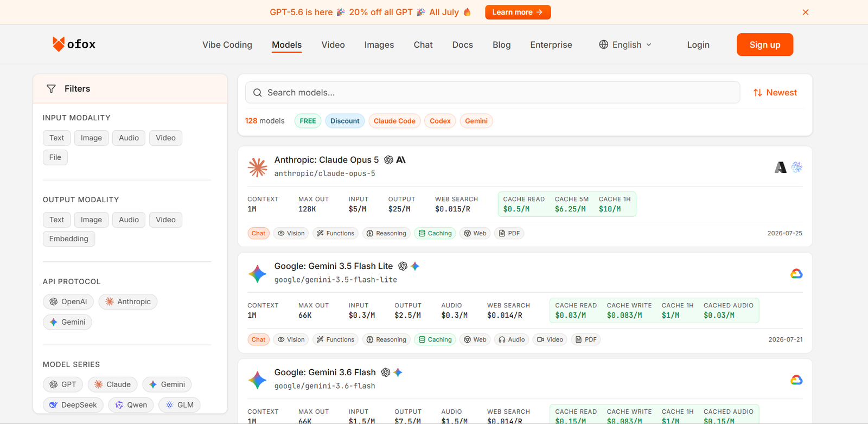Open the Enterprise nav item
The width and height of the screenshot is (868, 424).
(551, 44)
